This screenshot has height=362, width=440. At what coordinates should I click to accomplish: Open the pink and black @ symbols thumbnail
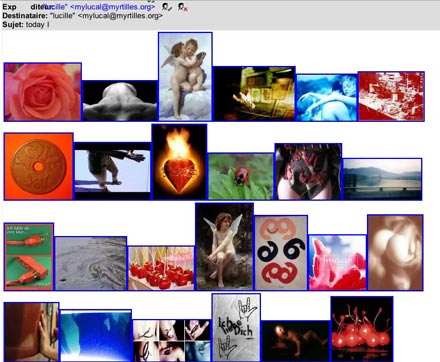[x=281, y=253]
